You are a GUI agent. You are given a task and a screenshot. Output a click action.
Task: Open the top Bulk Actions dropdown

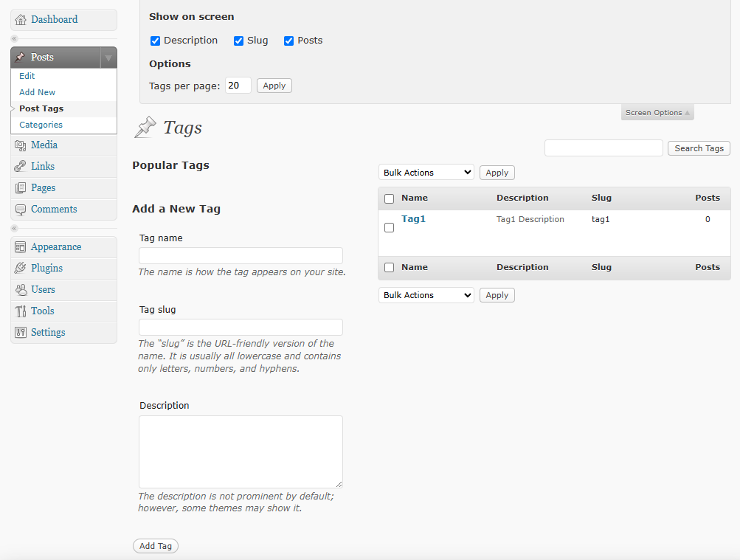pyautogui.click(x=426, y=172)
